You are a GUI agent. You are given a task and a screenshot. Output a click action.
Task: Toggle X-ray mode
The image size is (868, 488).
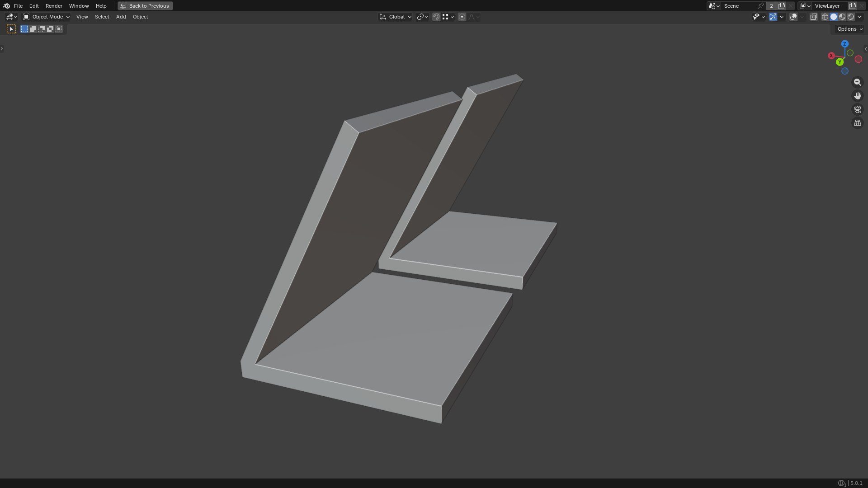click(813, 17)
